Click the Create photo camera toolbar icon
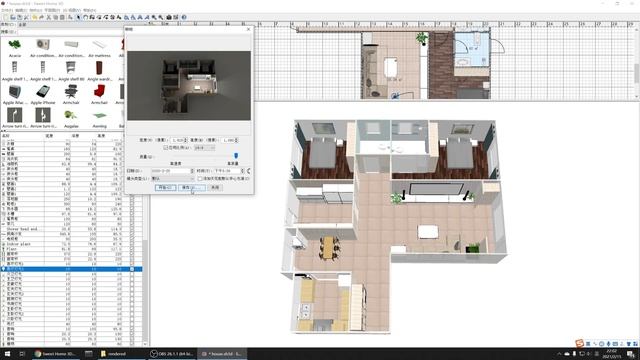This screenshot has height=360, width=640. [169, 17]
